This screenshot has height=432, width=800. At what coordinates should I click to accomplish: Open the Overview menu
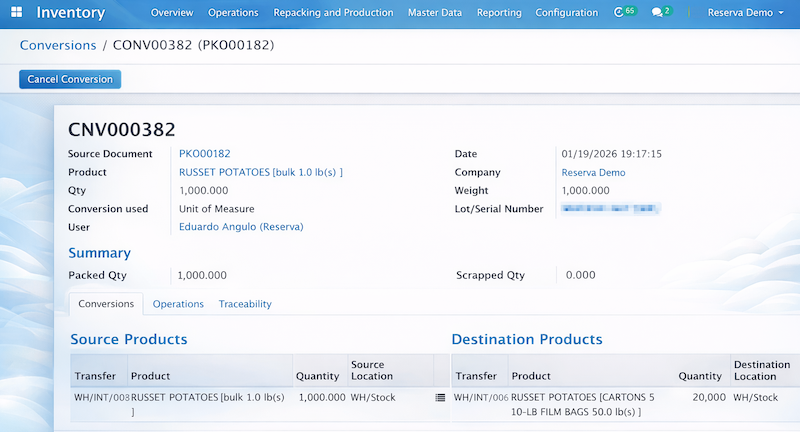tap(172, 13)
